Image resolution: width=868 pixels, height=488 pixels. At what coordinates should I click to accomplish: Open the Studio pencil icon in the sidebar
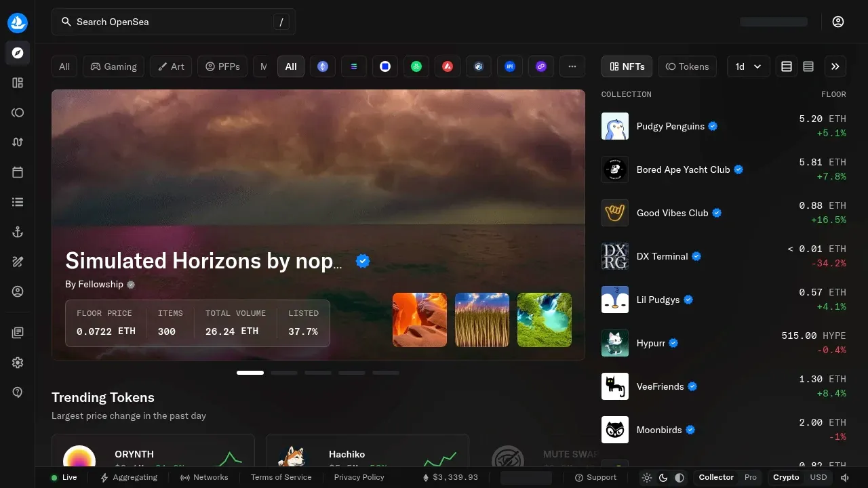18,262
